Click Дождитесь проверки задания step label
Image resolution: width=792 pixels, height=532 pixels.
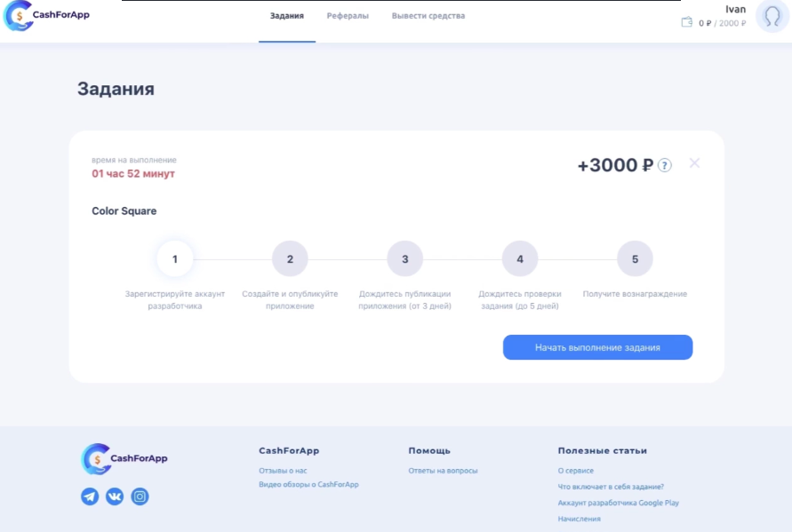[520, 300]
